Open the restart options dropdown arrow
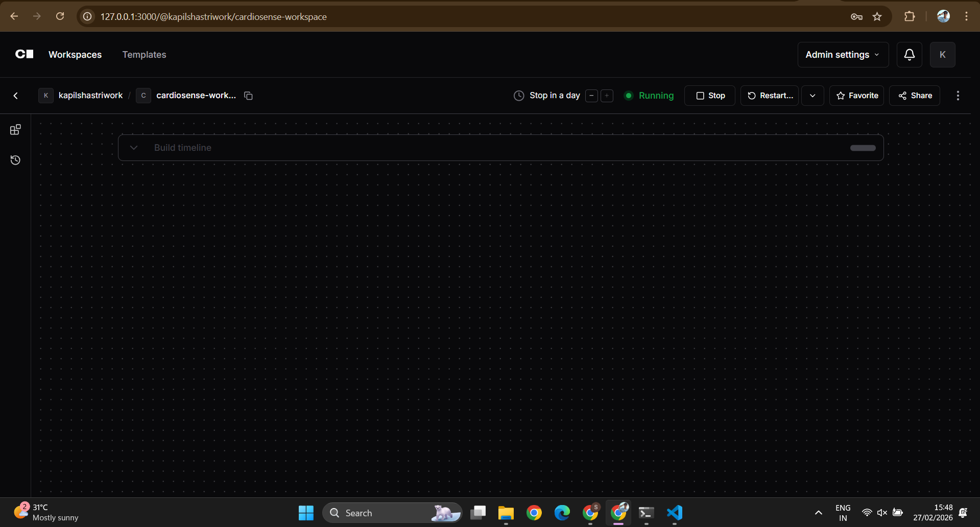Viewport: 980px width, 527px height. 812,96
